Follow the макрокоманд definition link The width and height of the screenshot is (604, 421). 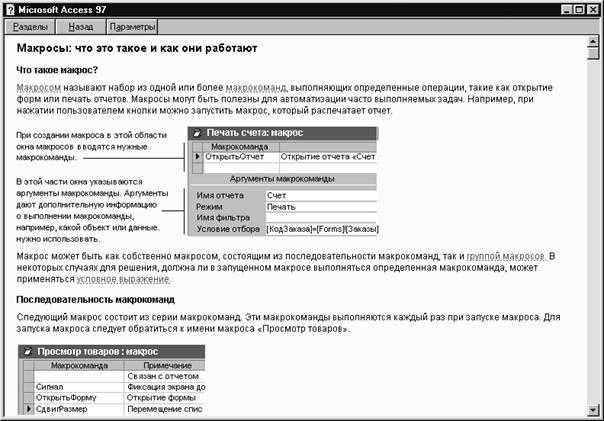click(256, 88)
